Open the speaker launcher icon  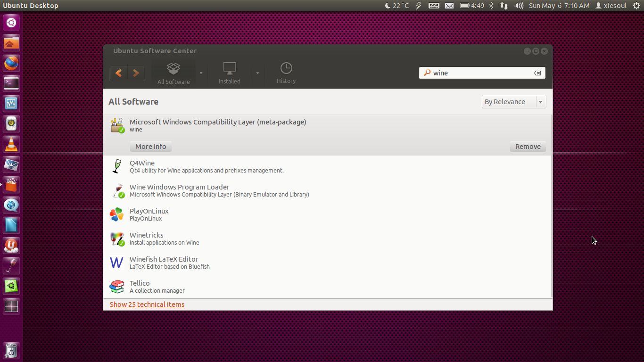click(11, 124)
